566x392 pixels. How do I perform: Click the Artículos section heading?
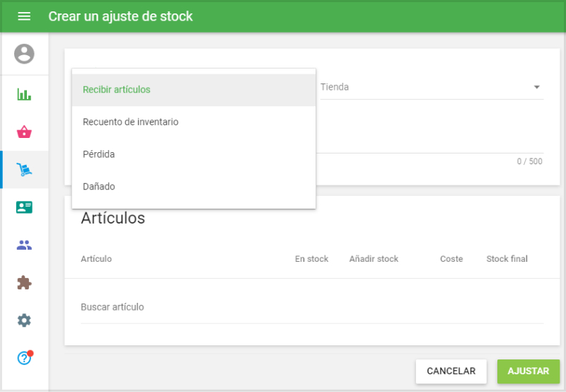(x=113, y=218)
